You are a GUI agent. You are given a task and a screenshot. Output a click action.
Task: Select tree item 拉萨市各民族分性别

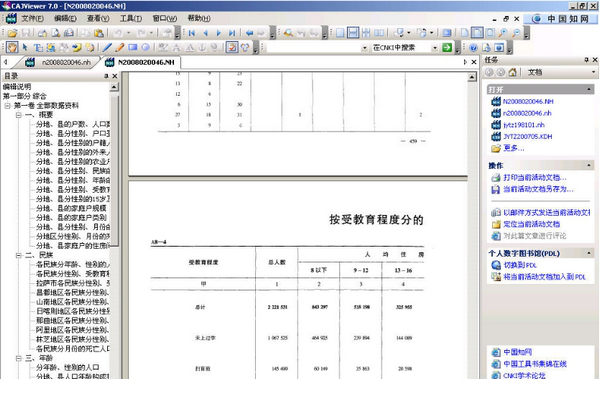pyautogui.click(x=73, y=283)
